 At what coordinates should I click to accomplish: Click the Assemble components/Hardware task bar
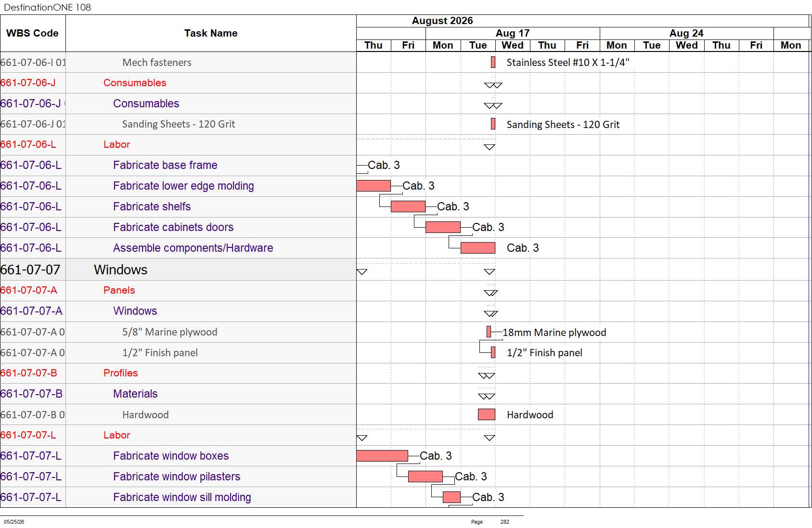(x=478, y=248)
